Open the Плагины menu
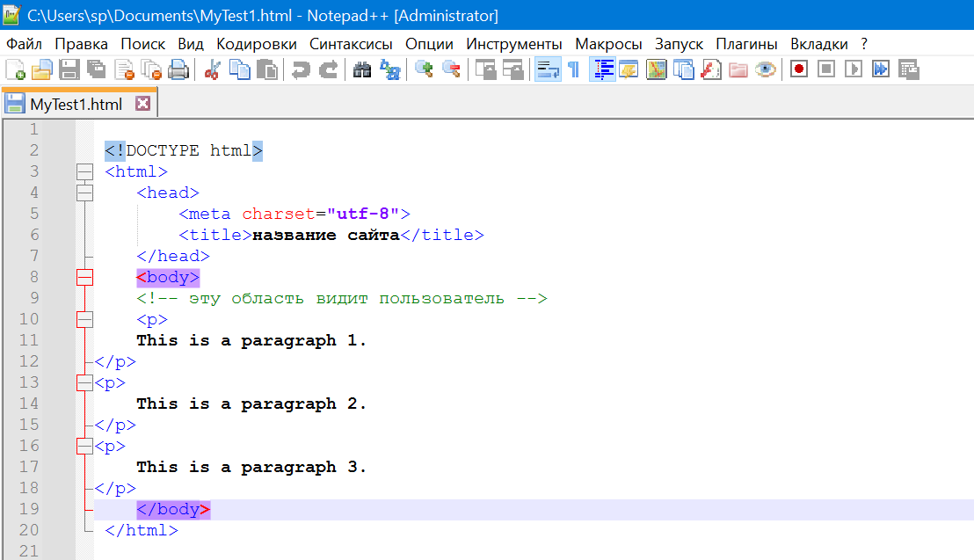 pos(746,44)
